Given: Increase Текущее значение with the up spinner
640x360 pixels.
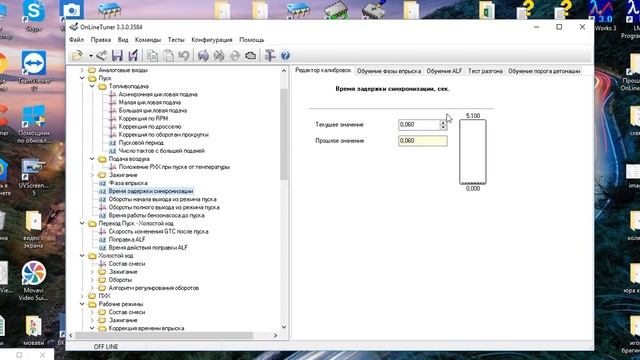Looking at the screenshot, I should point(443,122).
